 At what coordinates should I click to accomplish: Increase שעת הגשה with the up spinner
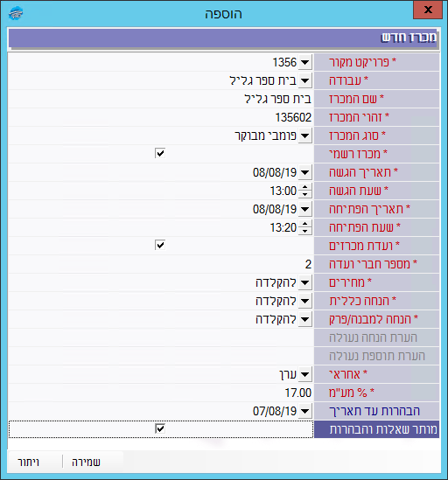click(x=304, y=187)
